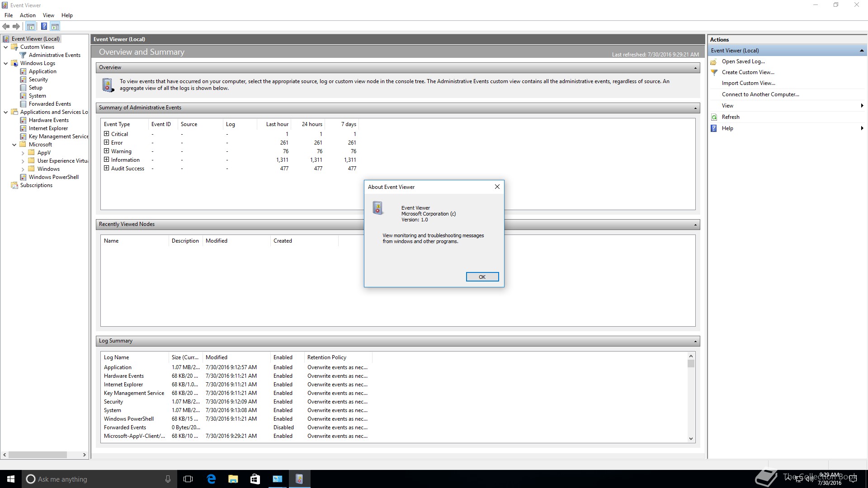The width and height of the screenshot is (868, 488).
Task: Click the Log Summary scroll down arrow
Action: [691, 439]
